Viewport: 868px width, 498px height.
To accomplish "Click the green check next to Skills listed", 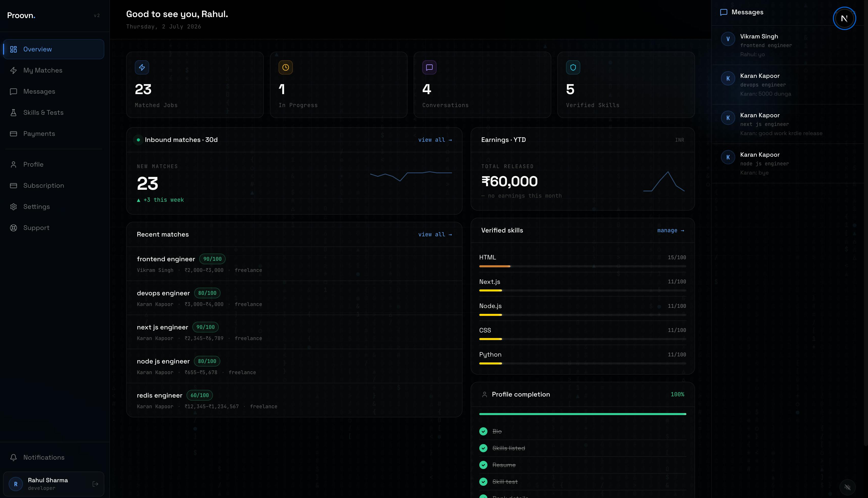I will pyautogui.click(x=483, y=448).
